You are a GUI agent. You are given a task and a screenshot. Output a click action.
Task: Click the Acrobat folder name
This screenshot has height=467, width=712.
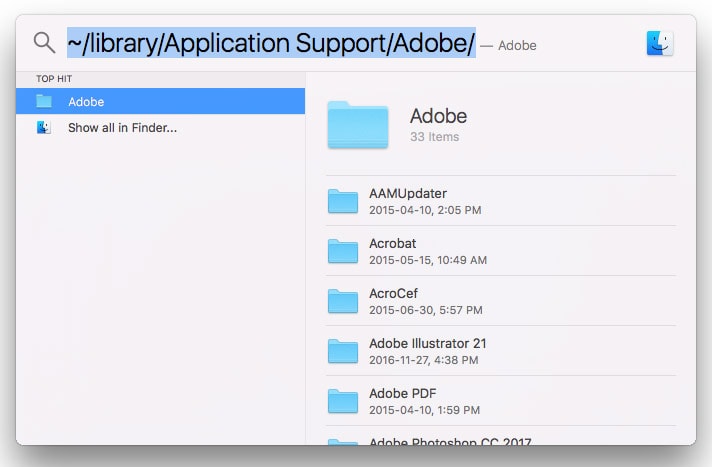[x=392, y=243]
